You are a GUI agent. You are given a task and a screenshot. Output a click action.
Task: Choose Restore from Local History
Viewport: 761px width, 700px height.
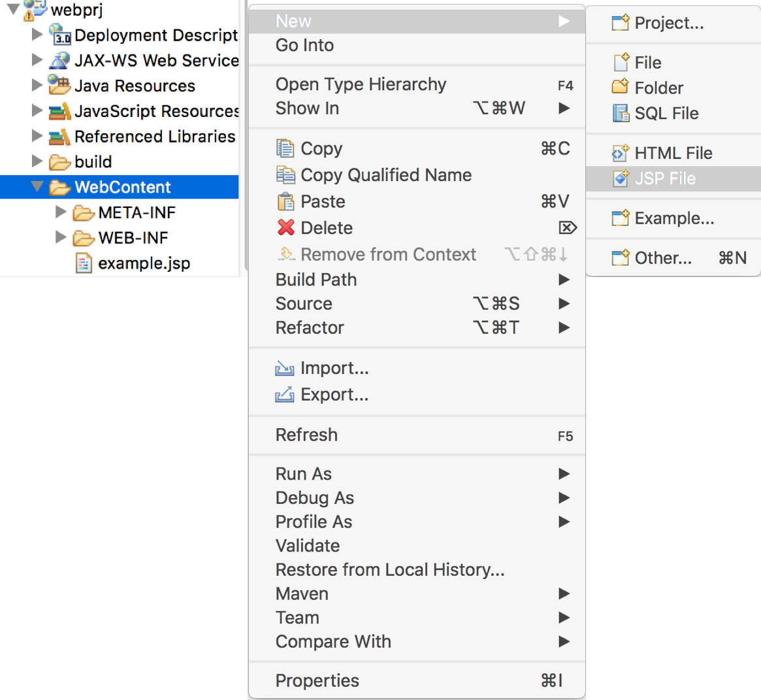tap(417, 570)
